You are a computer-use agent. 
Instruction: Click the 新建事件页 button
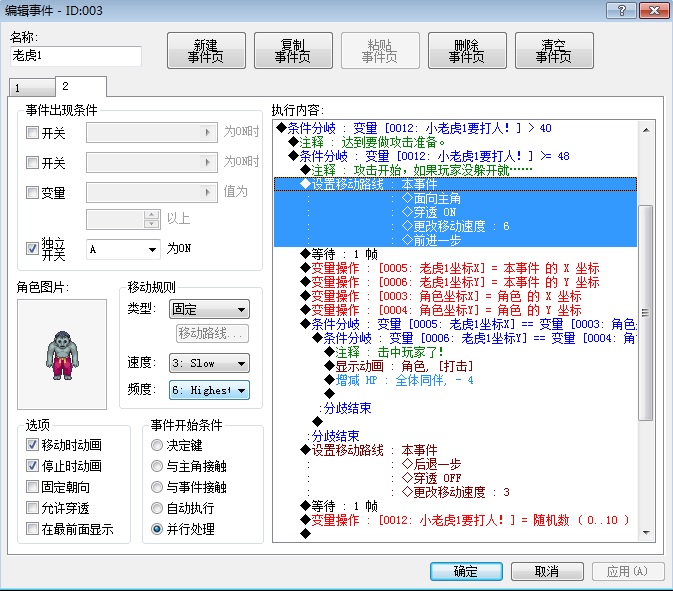click(x=206, y=51)
